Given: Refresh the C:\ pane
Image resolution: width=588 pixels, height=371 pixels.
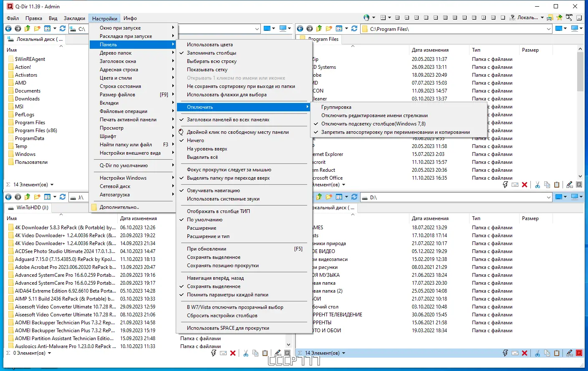Looking at the screenshot, I should coord(63,29).
